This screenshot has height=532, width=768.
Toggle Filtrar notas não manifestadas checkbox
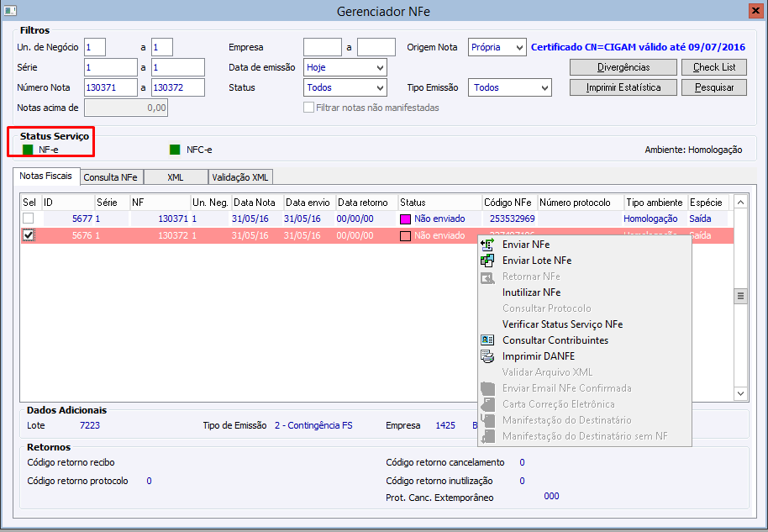[308, 108]
